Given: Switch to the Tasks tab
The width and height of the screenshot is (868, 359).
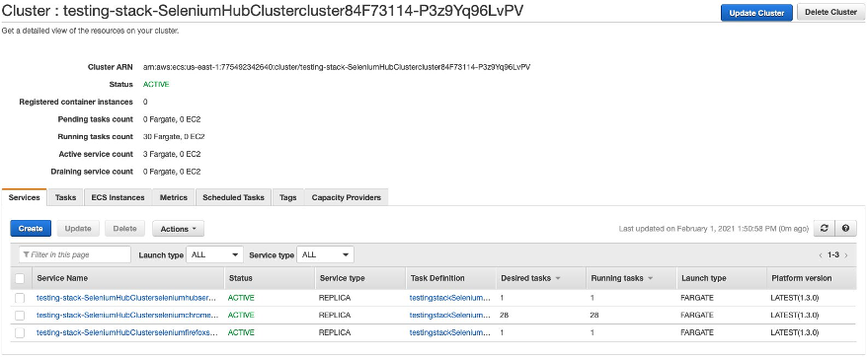Looking at the screenshot, I should click(65, 197).
